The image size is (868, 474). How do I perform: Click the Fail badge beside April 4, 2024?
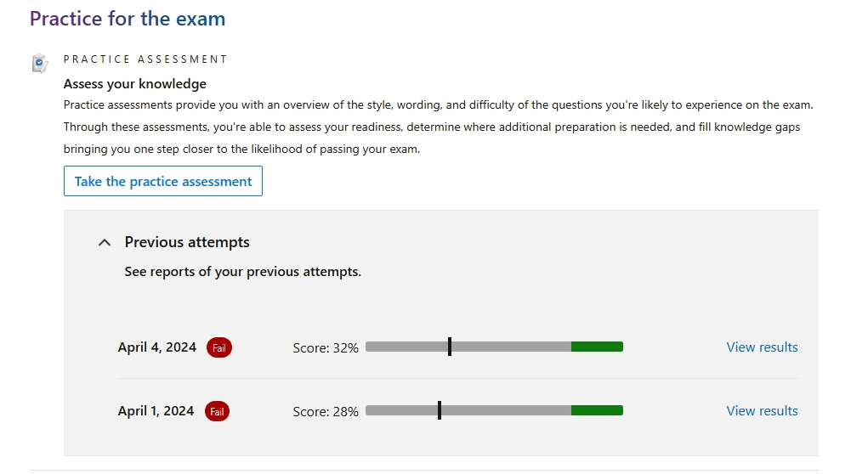pos(219,348)
